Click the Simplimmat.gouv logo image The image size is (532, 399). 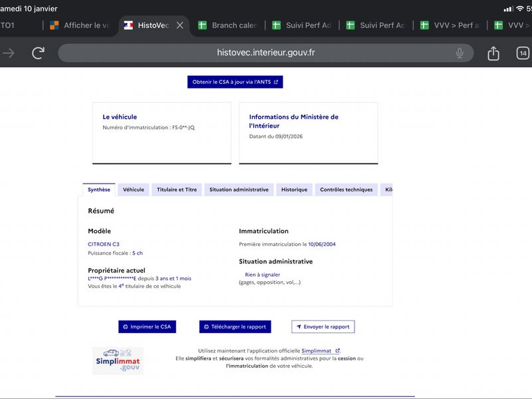click(118, 360)
